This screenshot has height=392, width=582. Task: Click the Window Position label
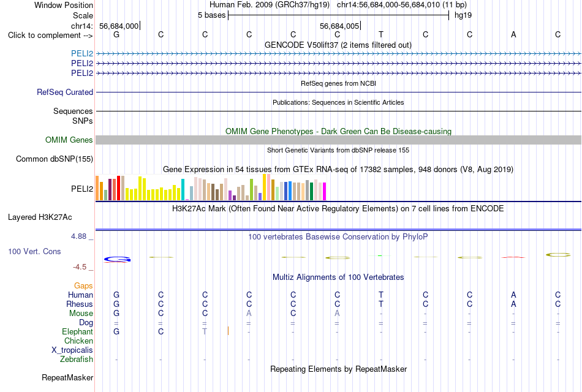pos(64,5)
